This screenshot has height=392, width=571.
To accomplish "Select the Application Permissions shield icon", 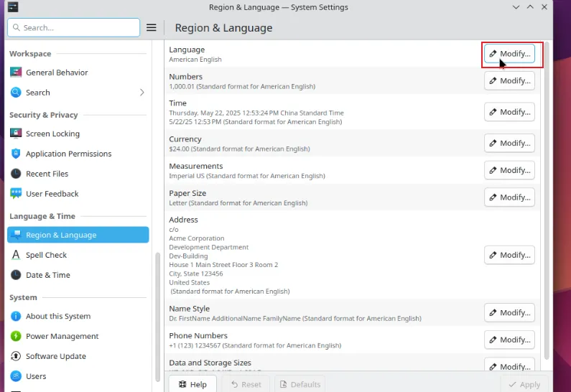I will (x=16, y=154).
